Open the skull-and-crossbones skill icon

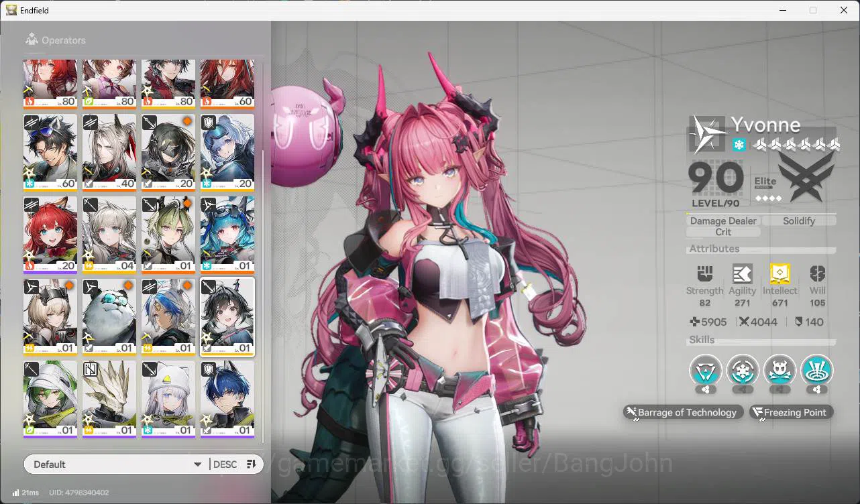[780, 370]
